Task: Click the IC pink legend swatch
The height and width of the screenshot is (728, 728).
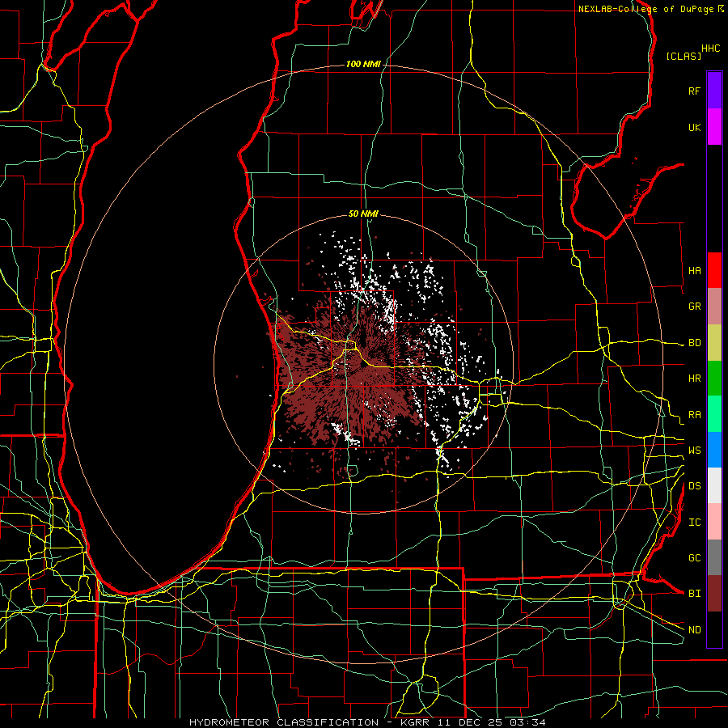Action: point(714,522)
